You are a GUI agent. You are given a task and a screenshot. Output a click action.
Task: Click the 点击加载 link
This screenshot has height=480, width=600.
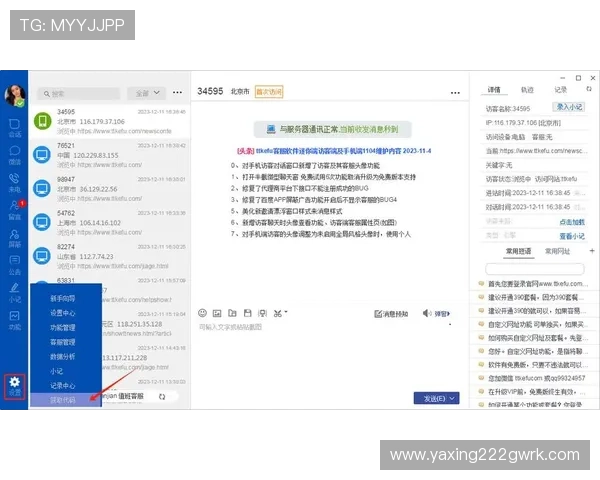(572, 222)
